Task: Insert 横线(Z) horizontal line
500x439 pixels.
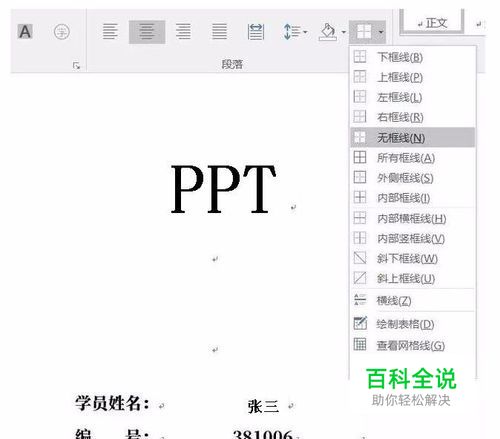Action: point(413,300)
